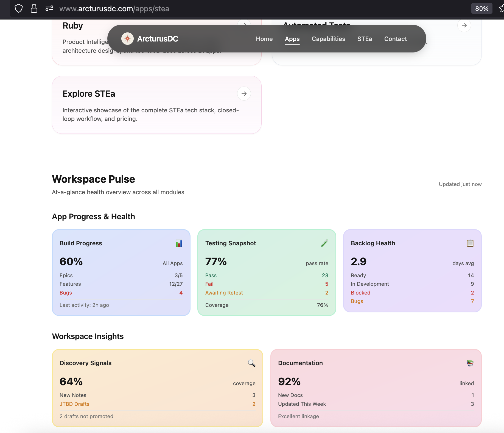Open the Build Progress card
This screenshot has height=433, width=504.
[x=121, y=273]
